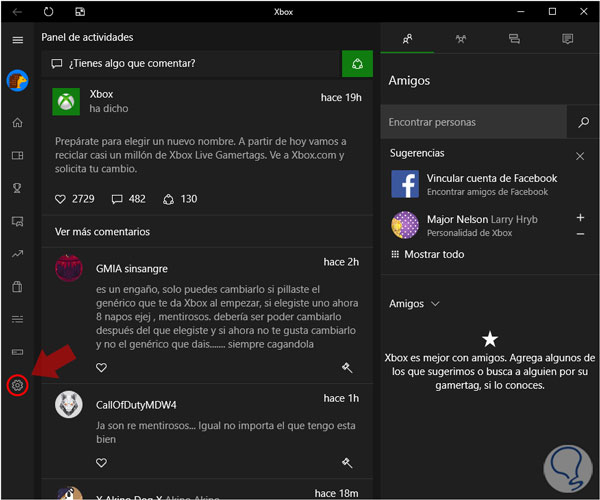Click 'Vincular cuenta de Facebook'
Screen dimensions: 600x500
click(x=492, y=178)
